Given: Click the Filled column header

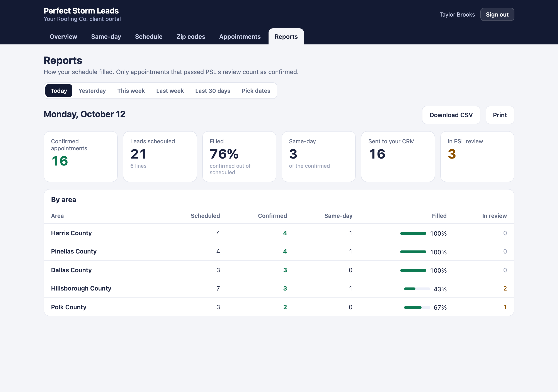Looking at the screenshot, I should [439, 216].
